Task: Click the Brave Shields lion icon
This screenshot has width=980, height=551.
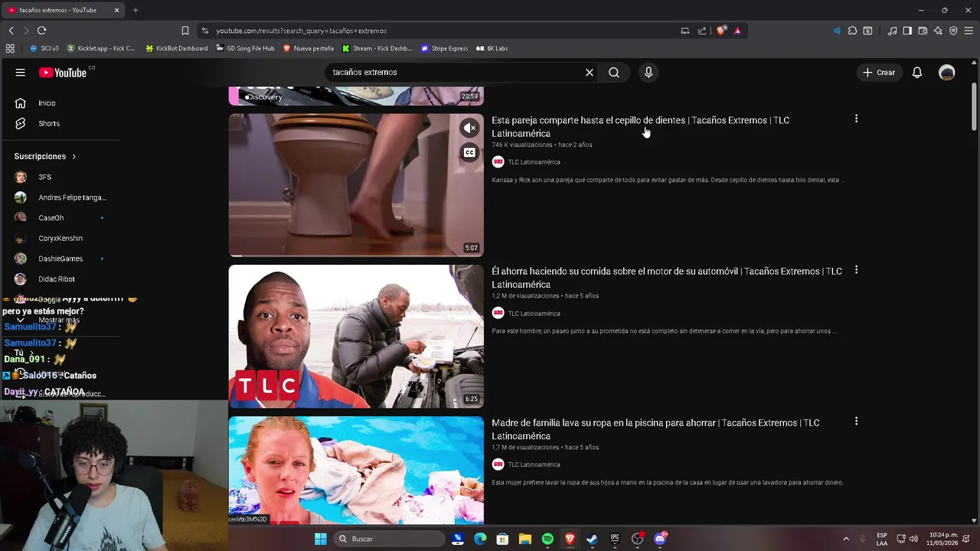Action: (721, 31)
